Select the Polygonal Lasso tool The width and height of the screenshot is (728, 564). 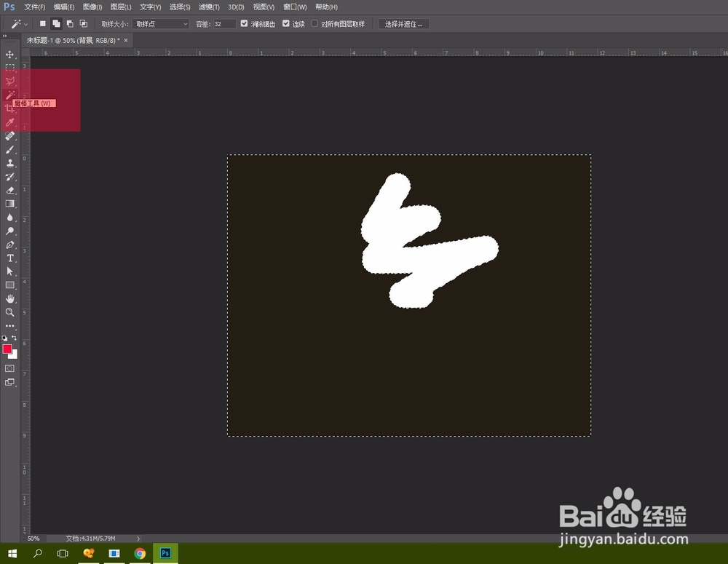tap(9, 82)
